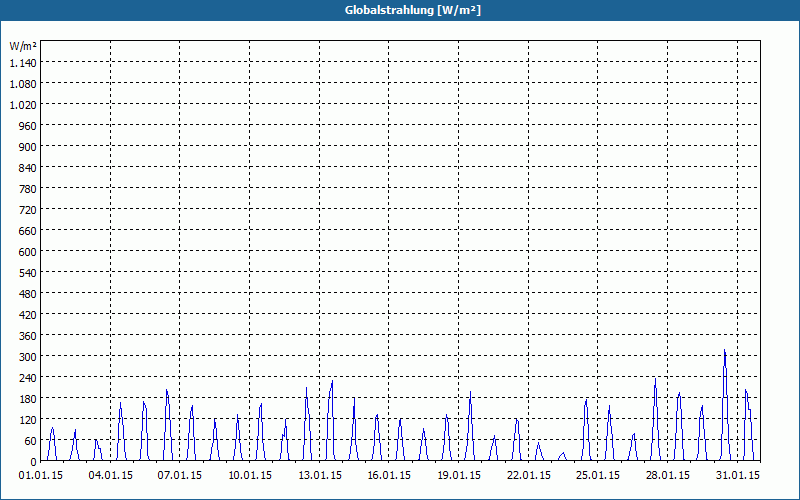The width and height of the screenshot is (800, 500).
Task: Click the 120 y-axis value
Action: [x=27, y=420]
